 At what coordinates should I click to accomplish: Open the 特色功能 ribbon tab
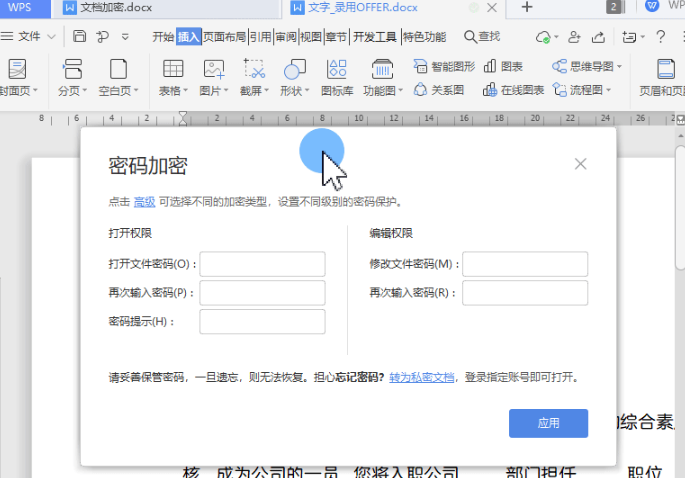point(424,37)
